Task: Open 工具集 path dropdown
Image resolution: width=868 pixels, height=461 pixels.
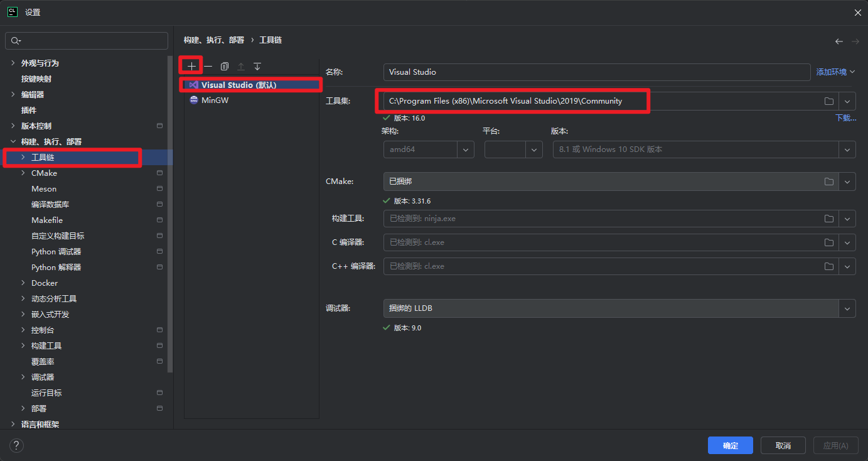Action: pyautogui.click(x=848, y=101)
